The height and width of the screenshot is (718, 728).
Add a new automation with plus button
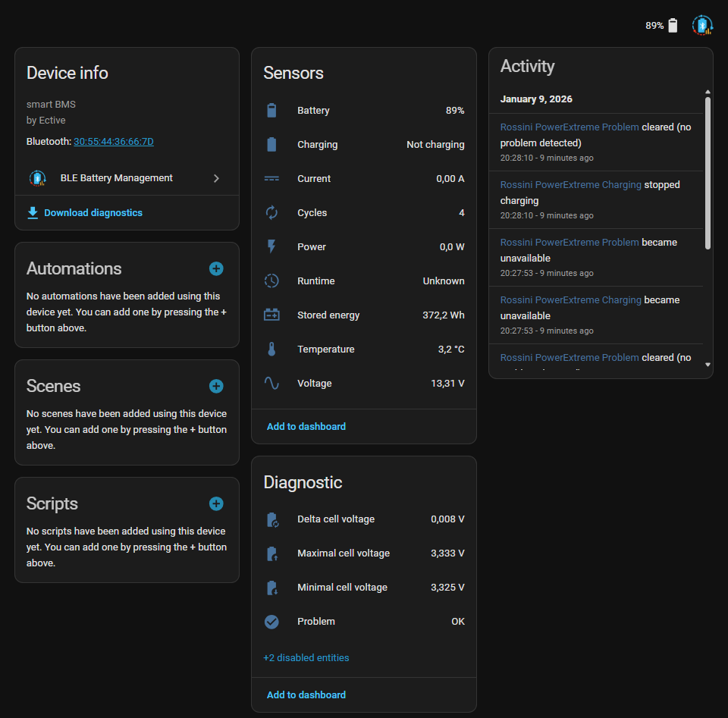click(x=216, y=268)
